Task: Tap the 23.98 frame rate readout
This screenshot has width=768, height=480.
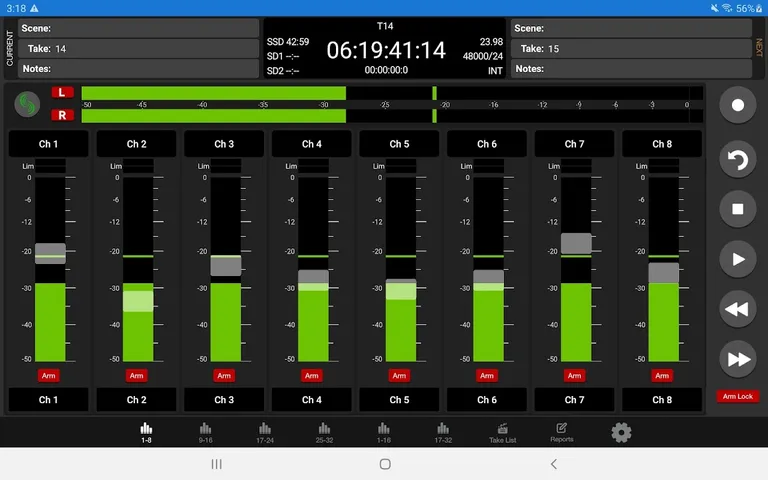Action: [x=491, y=42]
